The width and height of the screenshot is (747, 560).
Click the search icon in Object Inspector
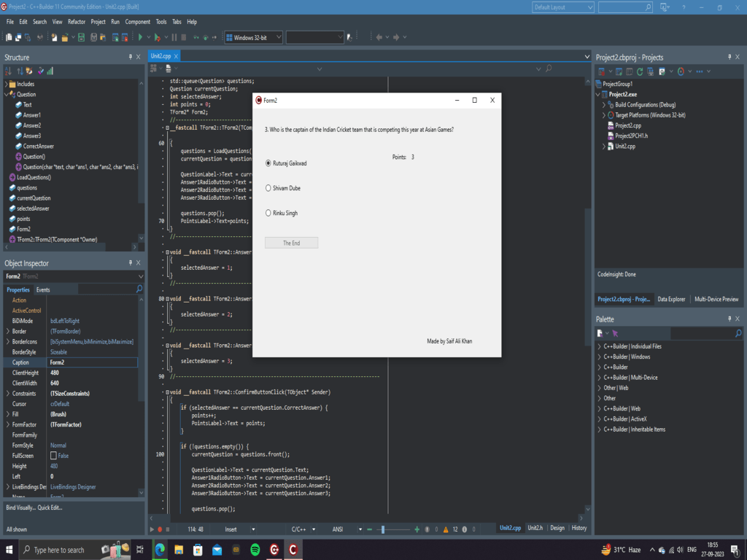(139, 289)
